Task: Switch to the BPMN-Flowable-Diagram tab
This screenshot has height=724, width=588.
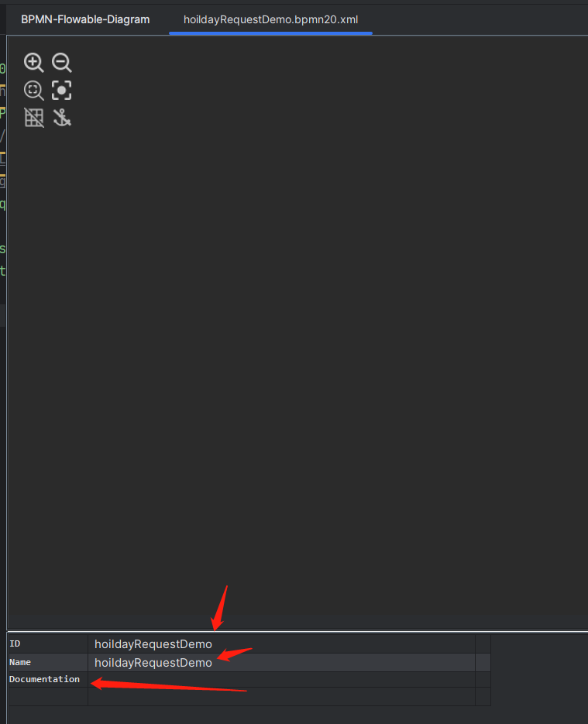Action: (85, 19)
